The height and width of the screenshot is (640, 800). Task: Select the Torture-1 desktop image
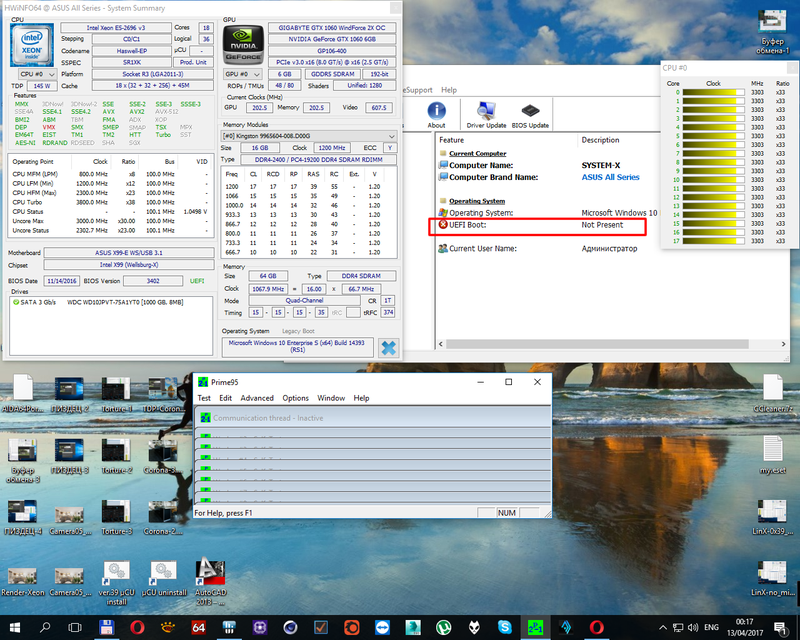[x=116, y=395]
